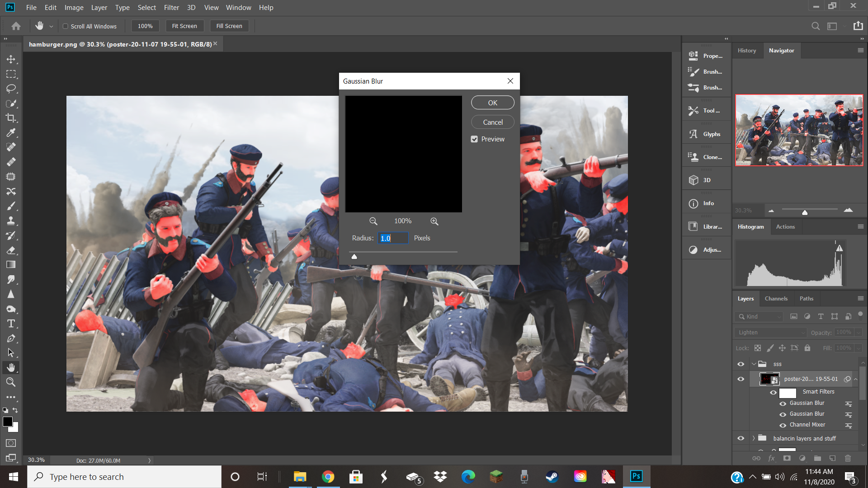Hide the Channel Mixer smart filter
Image resolution: width=868 pixels, height=488 pixels.
[783, 425]
